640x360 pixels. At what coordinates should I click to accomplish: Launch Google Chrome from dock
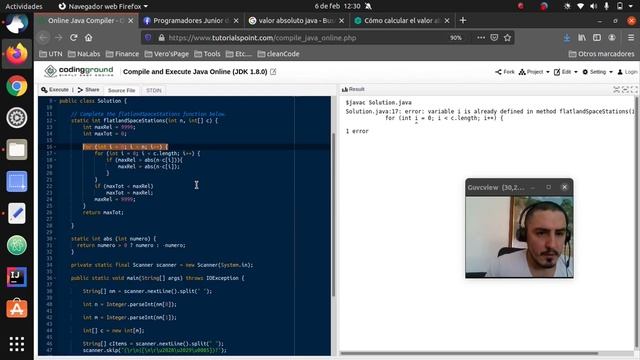click(17, 86)
